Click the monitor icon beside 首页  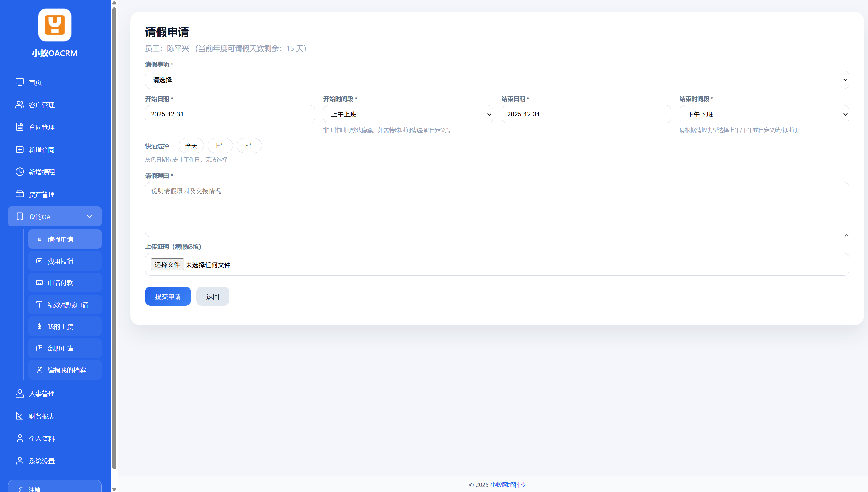pyautogui.click(x=20, y=82)
